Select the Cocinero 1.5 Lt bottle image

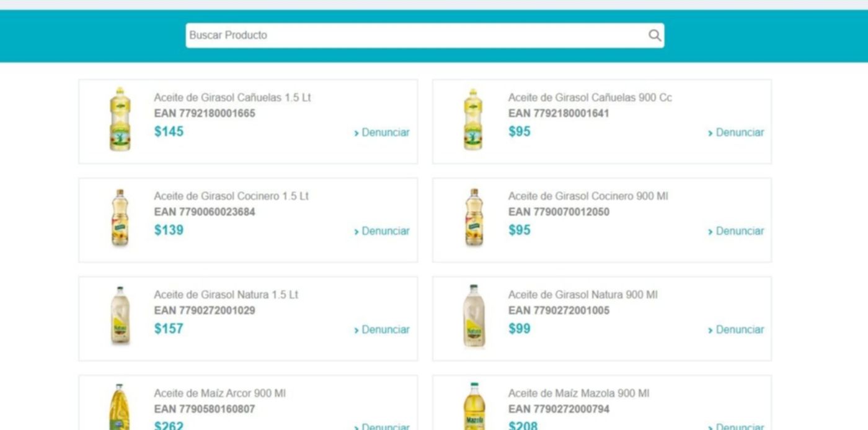click(x=120, y=218)
